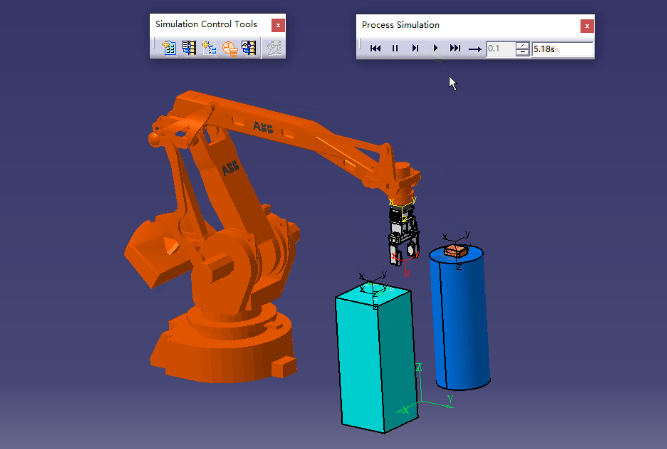Select the blue cylinder pedestal
Viewport: 667px width, 449px height.
tap(460, 320)
